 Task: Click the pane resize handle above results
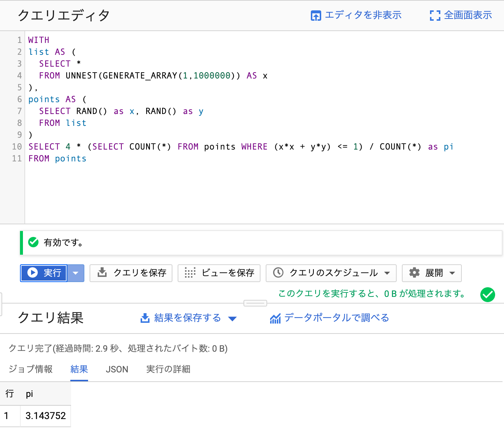click(x=255, y=303)
